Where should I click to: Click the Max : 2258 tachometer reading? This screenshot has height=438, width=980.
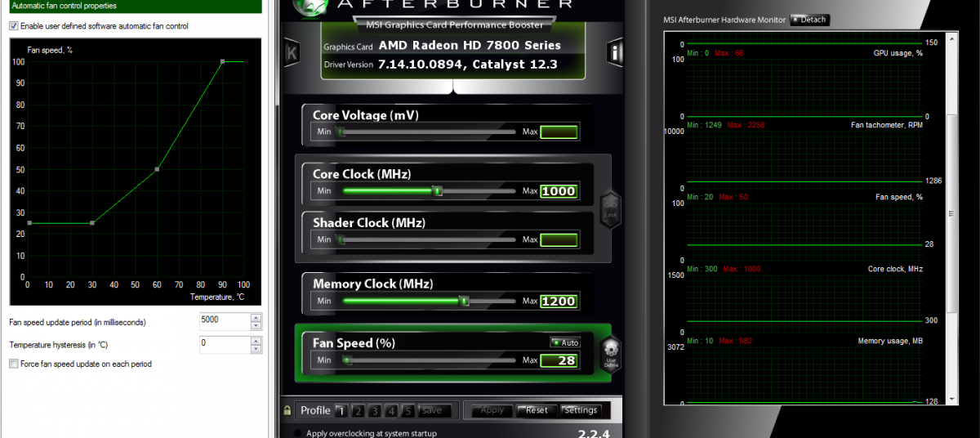point(746,125)
